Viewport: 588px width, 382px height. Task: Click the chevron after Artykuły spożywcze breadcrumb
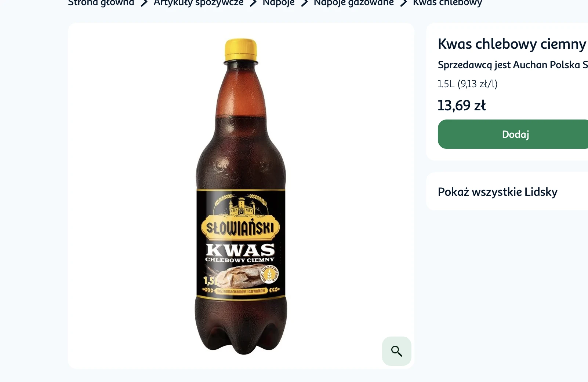253,3
